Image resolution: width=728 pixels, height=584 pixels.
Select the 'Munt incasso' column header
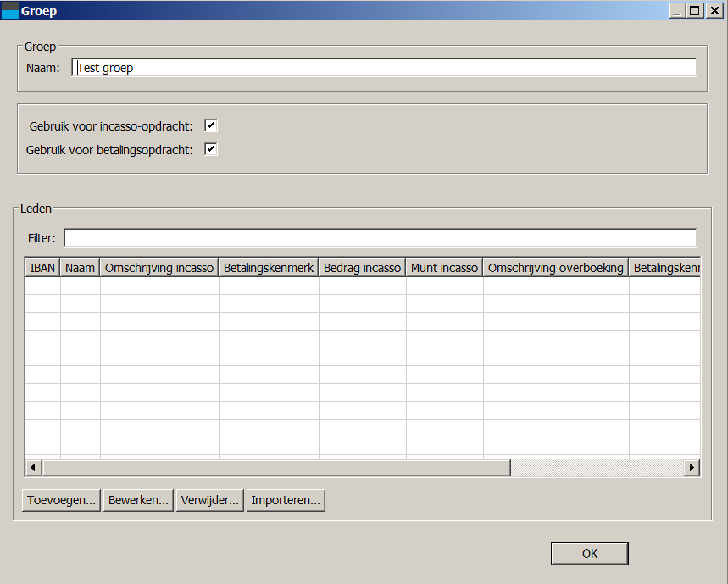tap(444, 268)
